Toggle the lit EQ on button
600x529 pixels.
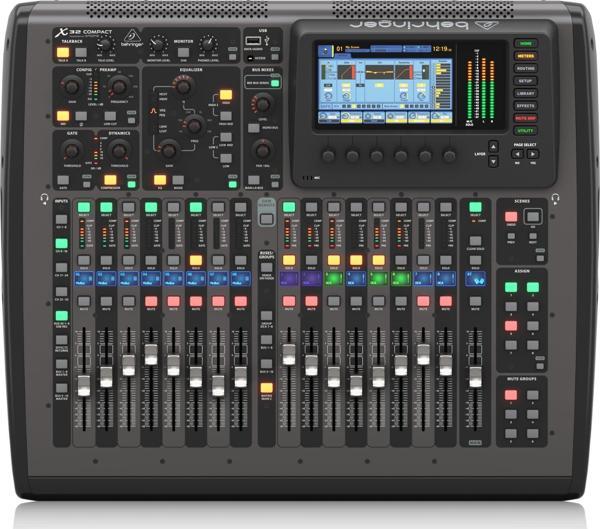click(x=160, y=180)
